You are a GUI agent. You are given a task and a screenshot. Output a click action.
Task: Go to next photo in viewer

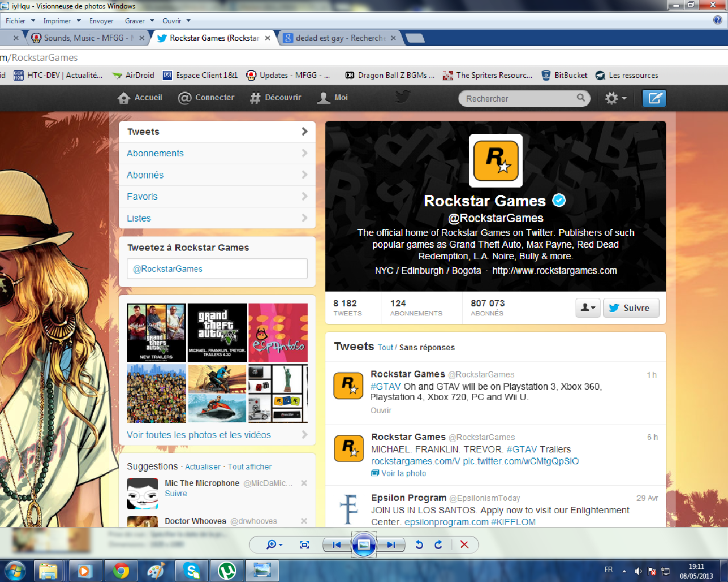click(x=391, y=544)
